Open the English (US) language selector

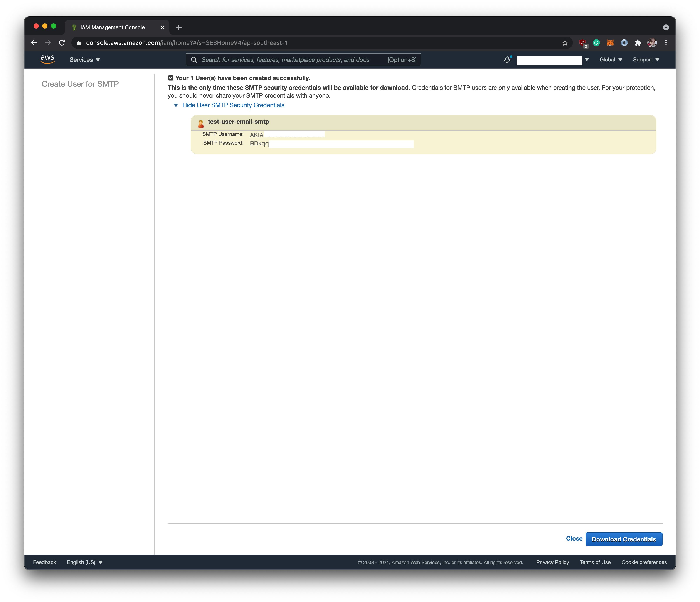[x=84, y=562]
